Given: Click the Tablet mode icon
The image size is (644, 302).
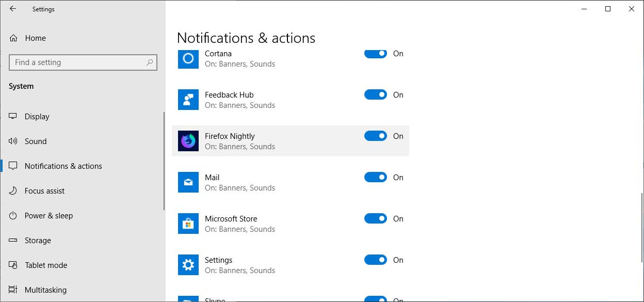Looking at the screenshot, I should [x=13, y=265].
